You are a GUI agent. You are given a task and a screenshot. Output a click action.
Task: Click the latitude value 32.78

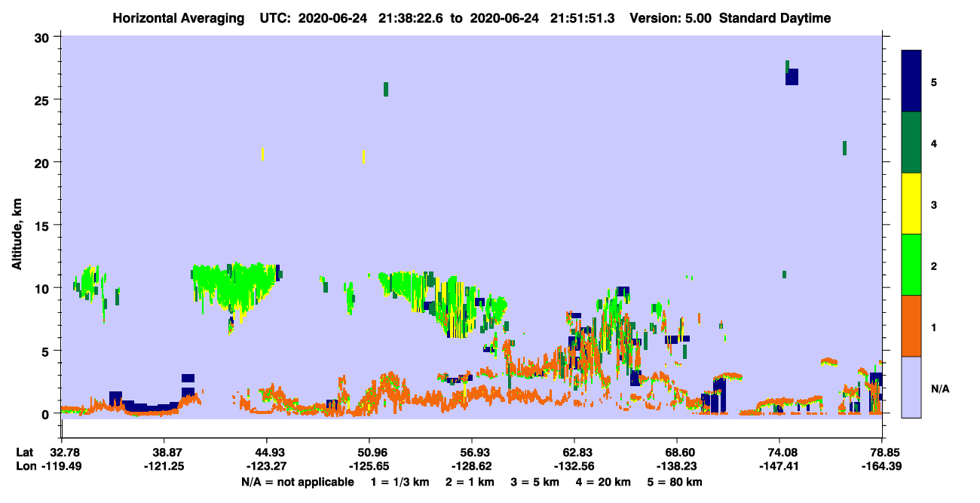(62, 452)
